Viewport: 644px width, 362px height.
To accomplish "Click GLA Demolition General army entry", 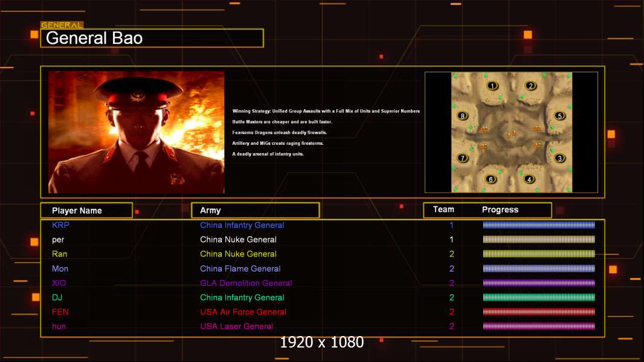I will click(246, 284).
